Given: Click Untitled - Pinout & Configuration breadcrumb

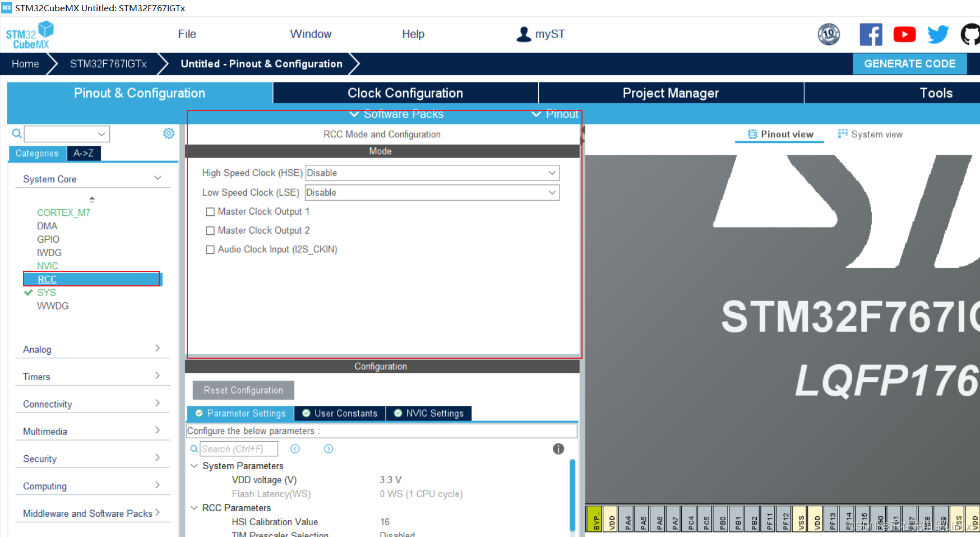Looking at the screenshot, I should [x=261, y=64].
